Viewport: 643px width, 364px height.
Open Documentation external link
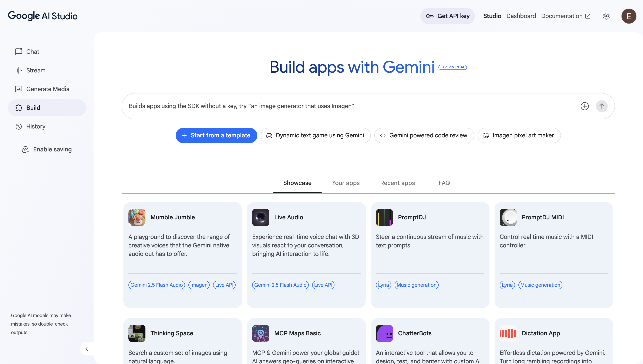coord(566,16)
